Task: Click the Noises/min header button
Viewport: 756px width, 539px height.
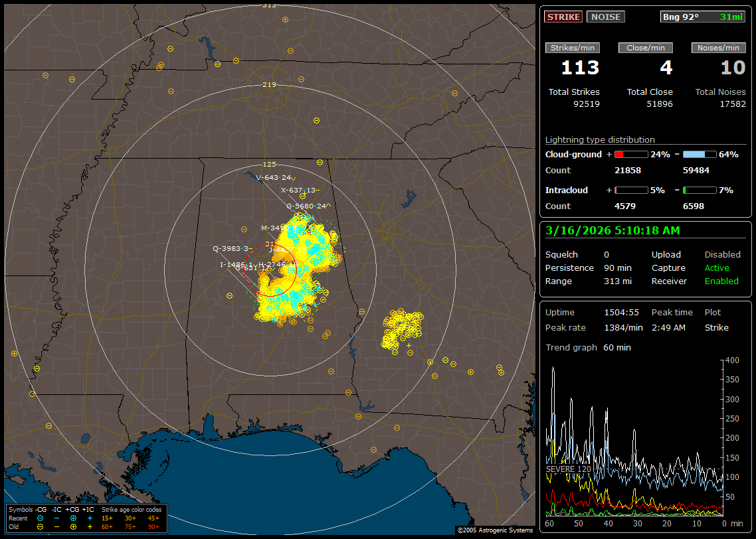Action: pos(718,48)
